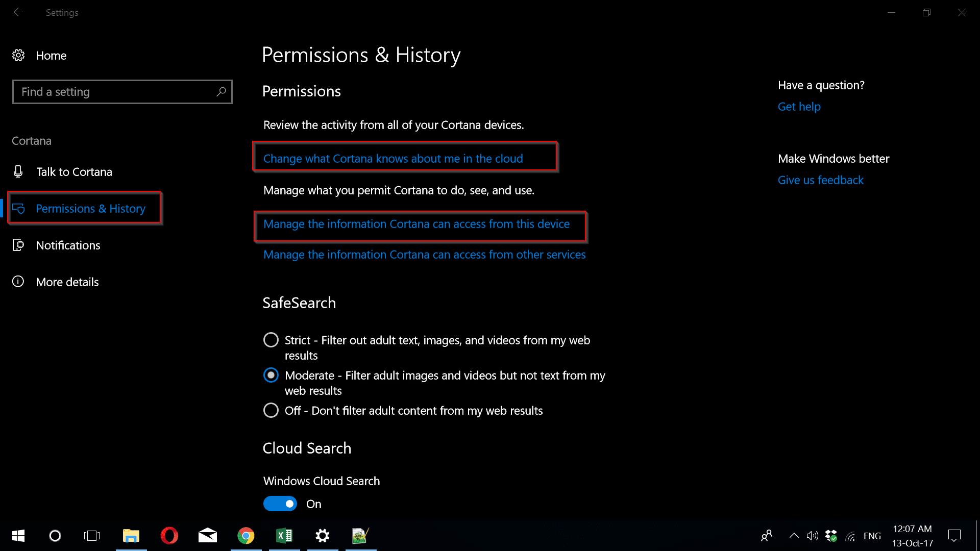The image size is (980, 551).
Task: Click the Permissions & History sidebar icon
Action: tap(18, 209)
